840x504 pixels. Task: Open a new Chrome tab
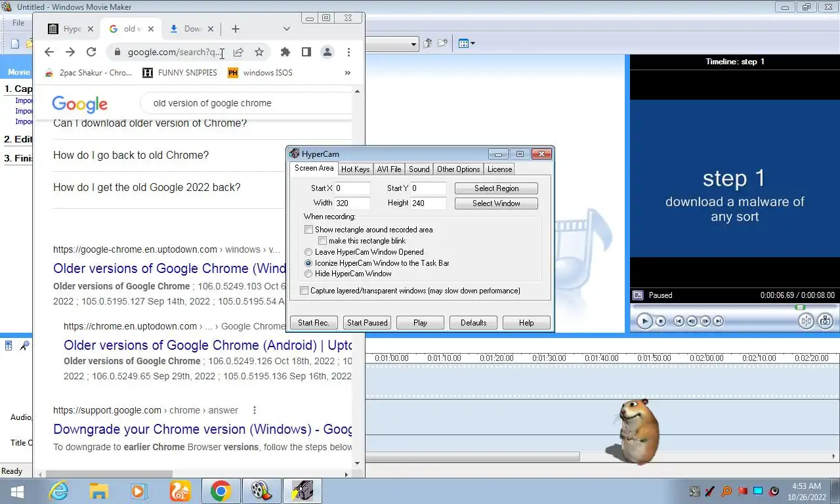pos(236,29)
